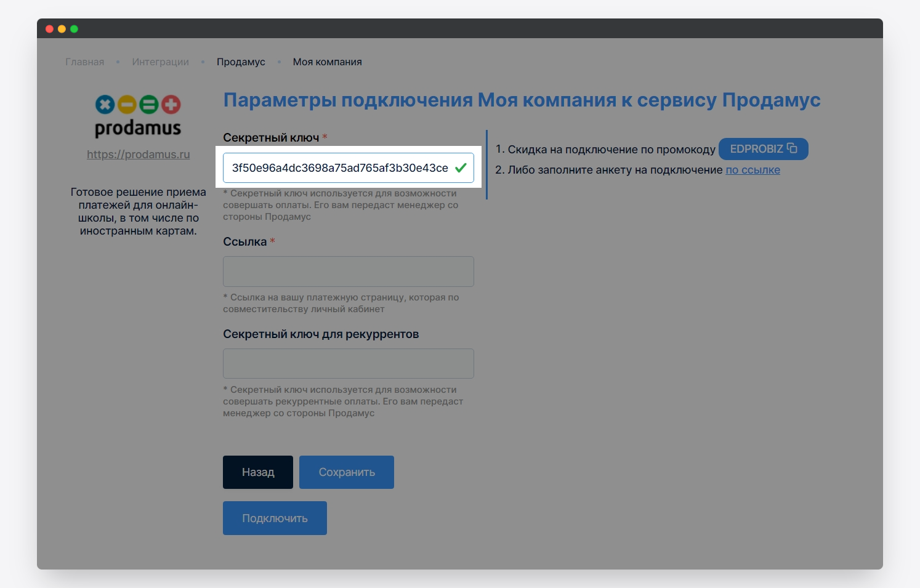The width and height of the screenshot is (920, 588).
Task: Click the blue cross circle in Prodamus logo
Action: [105, 105]
